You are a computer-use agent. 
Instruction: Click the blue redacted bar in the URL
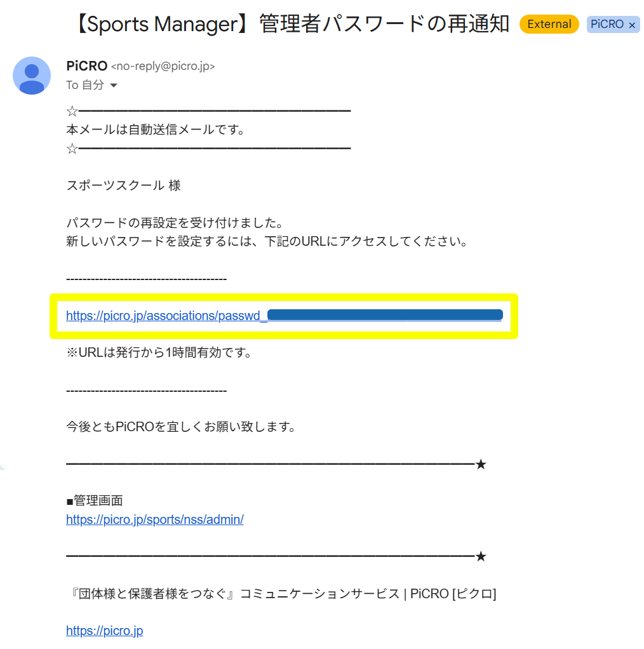point(385,314)
